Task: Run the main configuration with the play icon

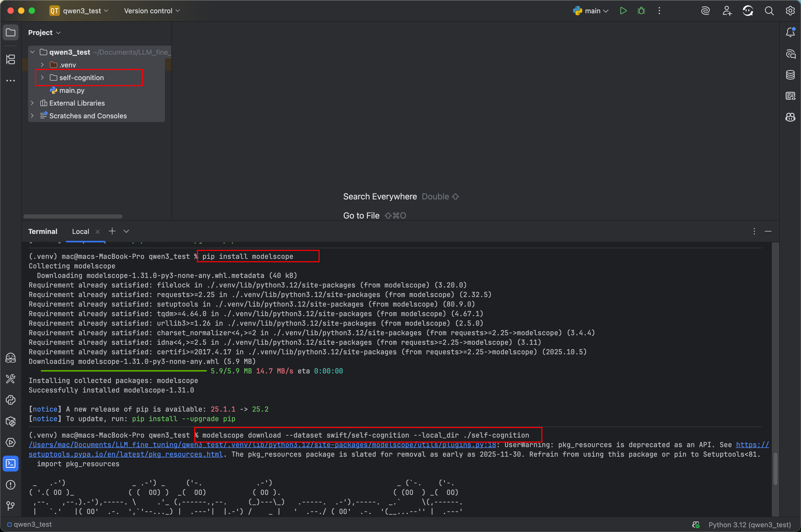Action: 623,11
